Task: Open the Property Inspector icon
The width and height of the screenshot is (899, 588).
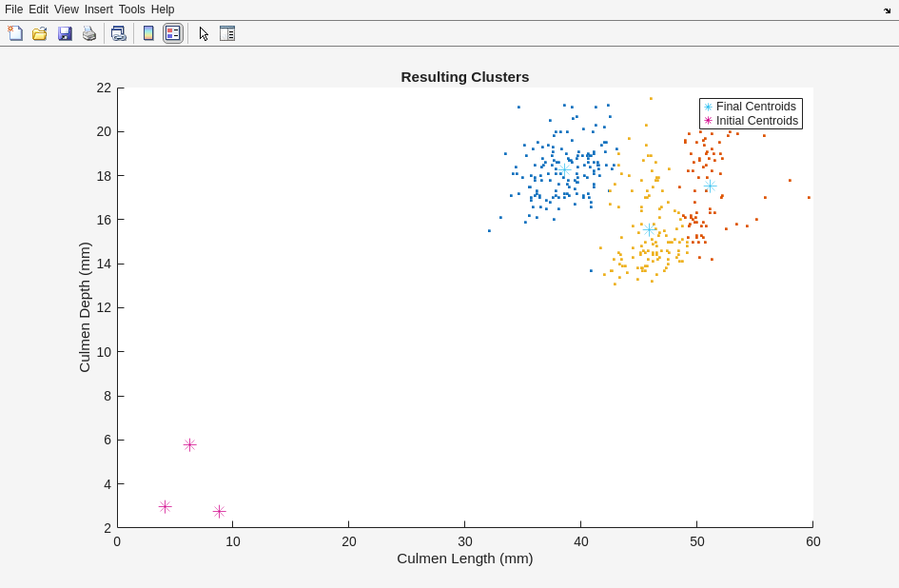Action: click(x=227, y=33)
